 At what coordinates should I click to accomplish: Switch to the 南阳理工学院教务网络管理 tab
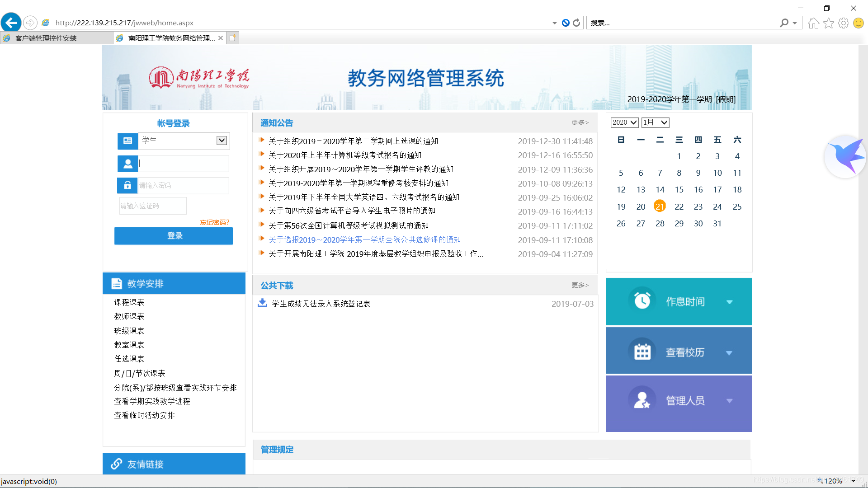click(x=170, y=38)
